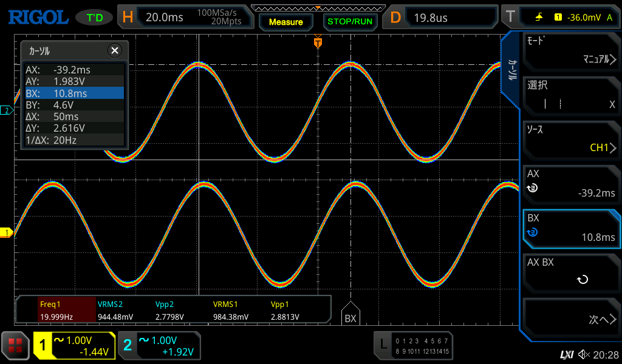Click the orange trigger position marker
Image resolution: width=622 pixels, height=364 pixels.
pos(318,42)
